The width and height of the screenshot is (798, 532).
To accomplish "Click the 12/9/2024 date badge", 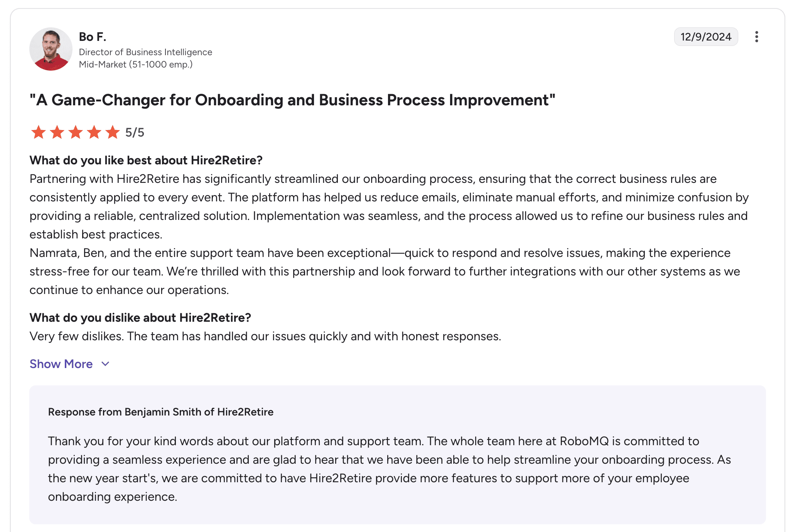I will pyautogui.click(x=705, y=37).
